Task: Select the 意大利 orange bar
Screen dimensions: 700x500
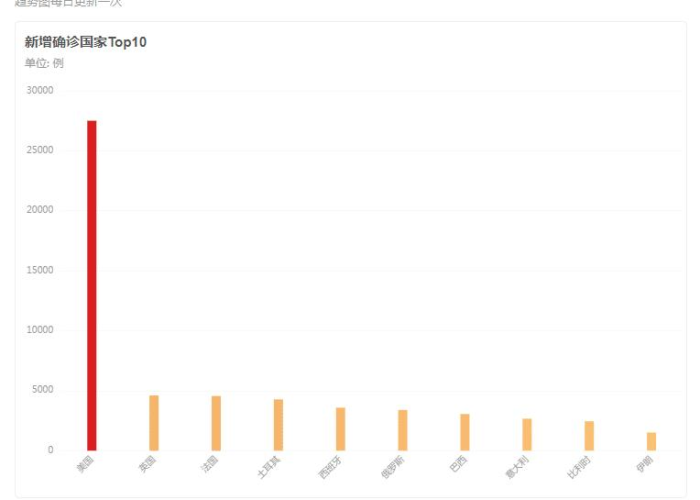Action: coord(527,435)
